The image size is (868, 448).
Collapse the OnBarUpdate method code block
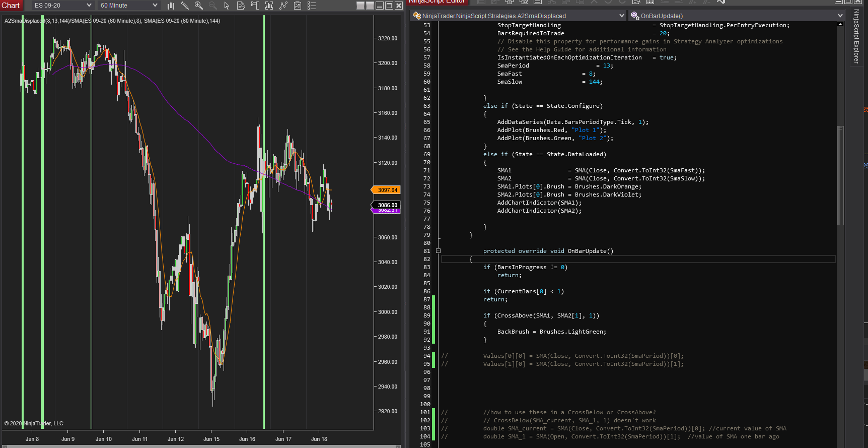[x=438, y=251]
